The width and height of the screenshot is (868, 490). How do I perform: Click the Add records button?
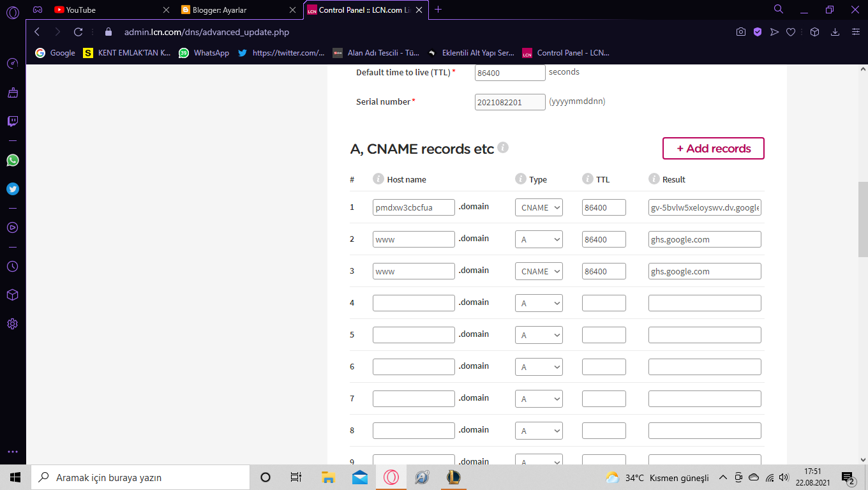[714, 148]
